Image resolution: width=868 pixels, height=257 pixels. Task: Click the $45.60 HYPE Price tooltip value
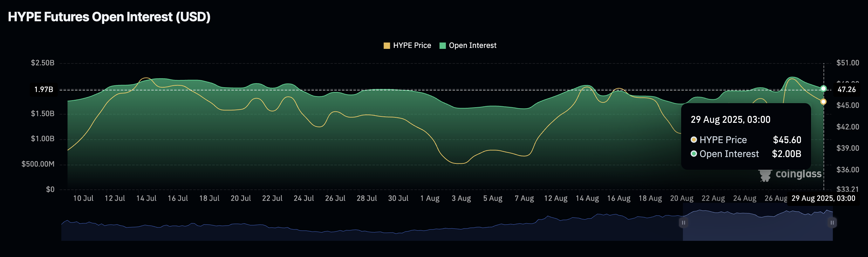pos(787,140)
